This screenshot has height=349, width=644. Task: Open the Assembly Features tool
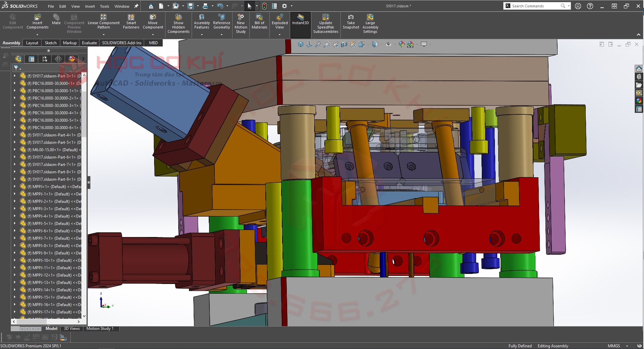202,21
